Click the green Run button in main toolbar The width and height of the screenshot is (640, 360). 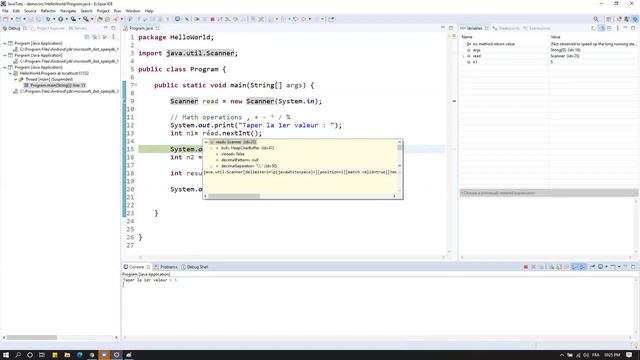point(60,19)
